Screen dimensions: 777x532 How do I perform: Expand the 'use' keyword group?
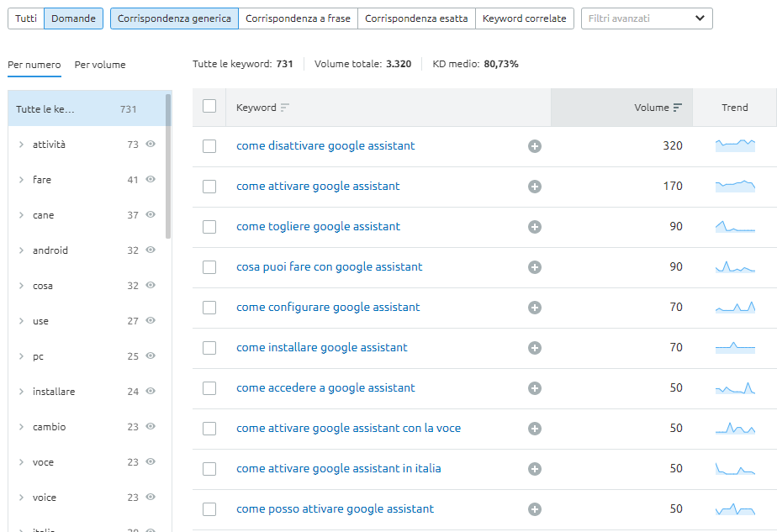(21, 321)
